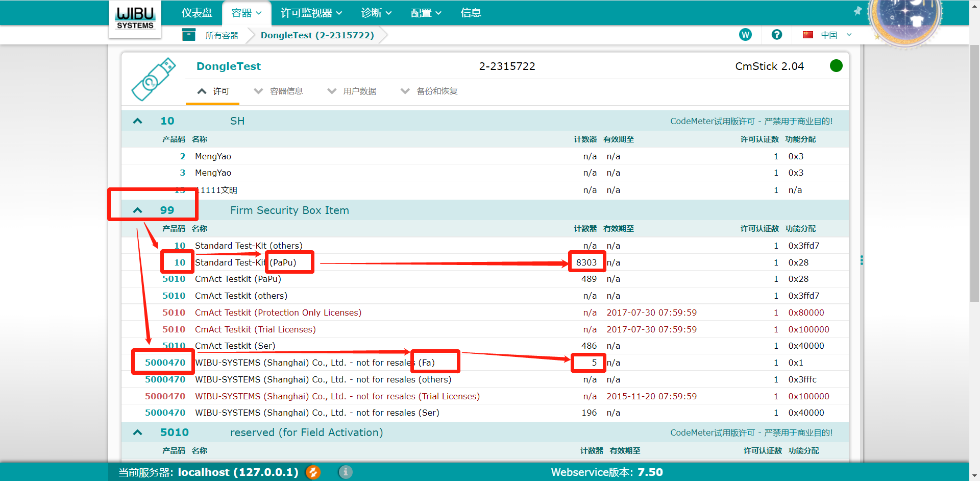Click the three-dot handle at right edge

(x=862, y=260)
